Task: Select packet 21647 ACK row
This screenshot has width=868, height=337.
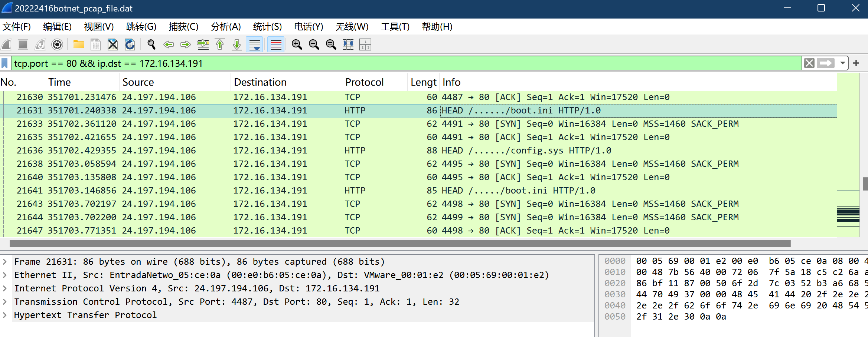Action: pos(418,231)
